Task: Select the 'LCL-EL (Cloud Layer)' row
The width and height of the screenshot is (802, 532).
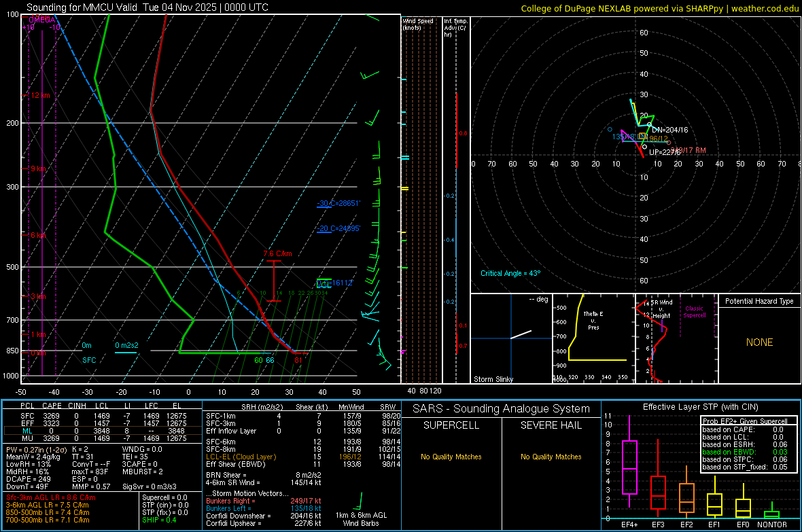Action: pyautogui.click(x=303, y=457)
